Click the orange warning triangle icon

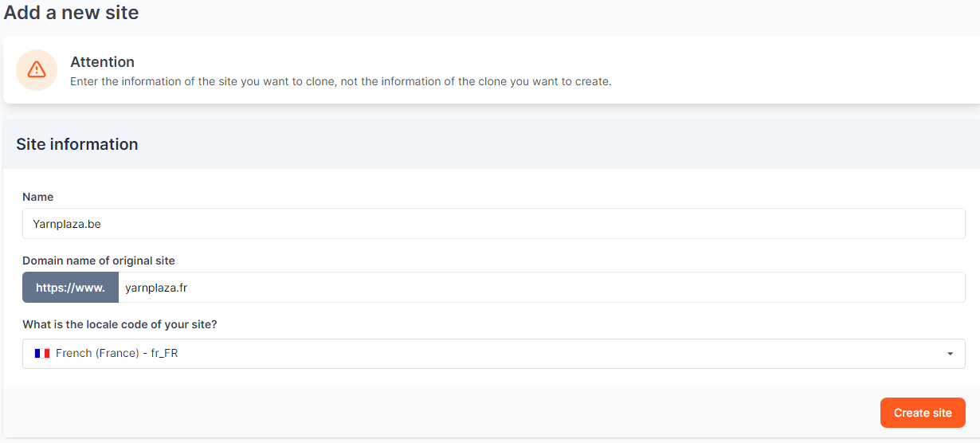tap(37, 70)
